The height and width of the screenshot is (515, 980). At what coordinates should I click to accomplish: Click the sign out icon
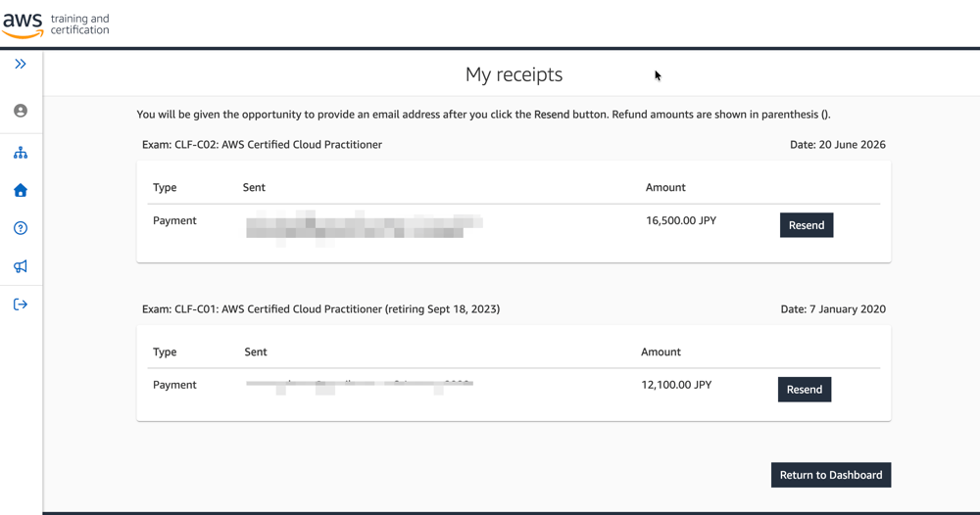21,304
